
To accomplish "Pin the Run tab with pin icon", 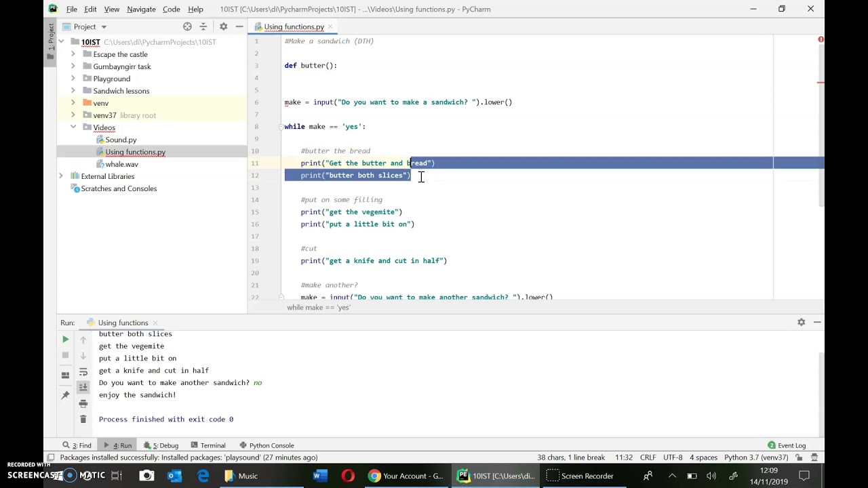I will click(65, 395).
